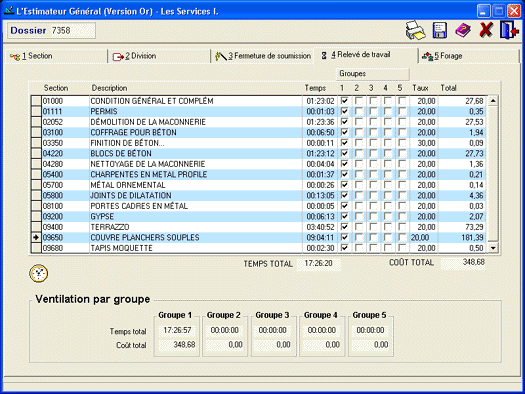
Task: Click scroll down arrow of the table
Action: [493, 248]
